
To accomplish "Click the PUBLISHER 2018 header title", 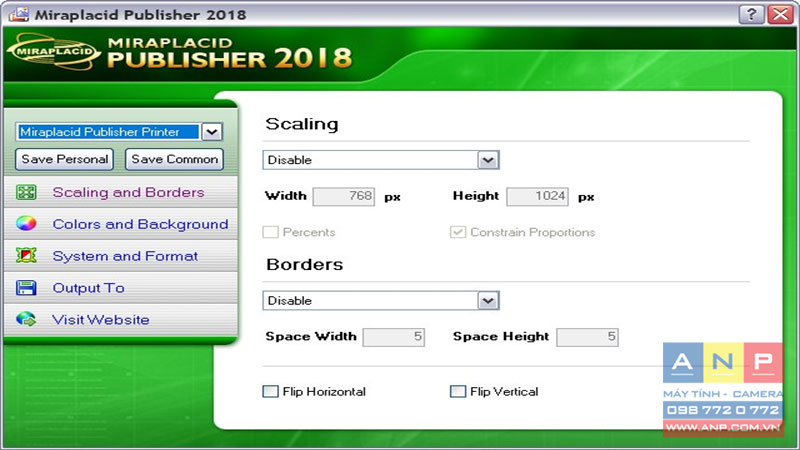I will point(230,59).
